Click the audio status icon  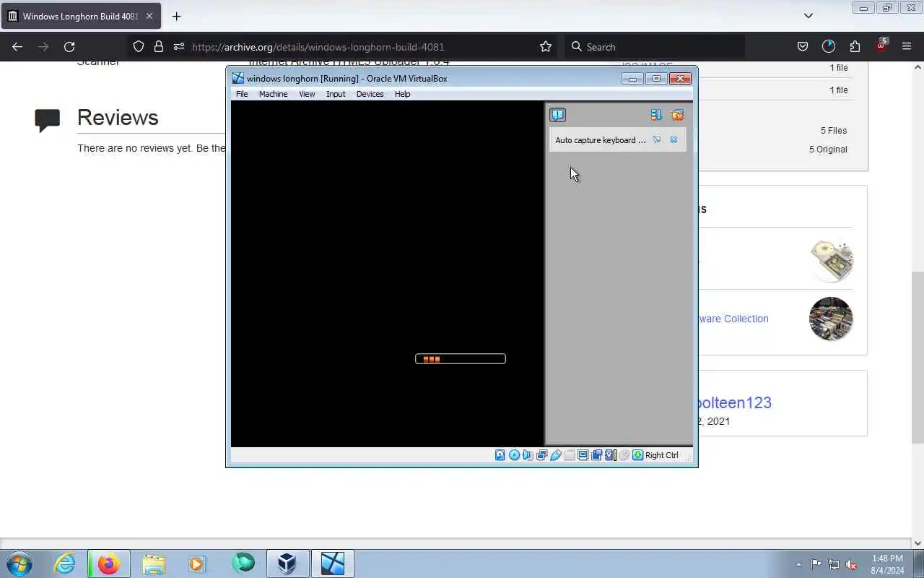point(528,455)
